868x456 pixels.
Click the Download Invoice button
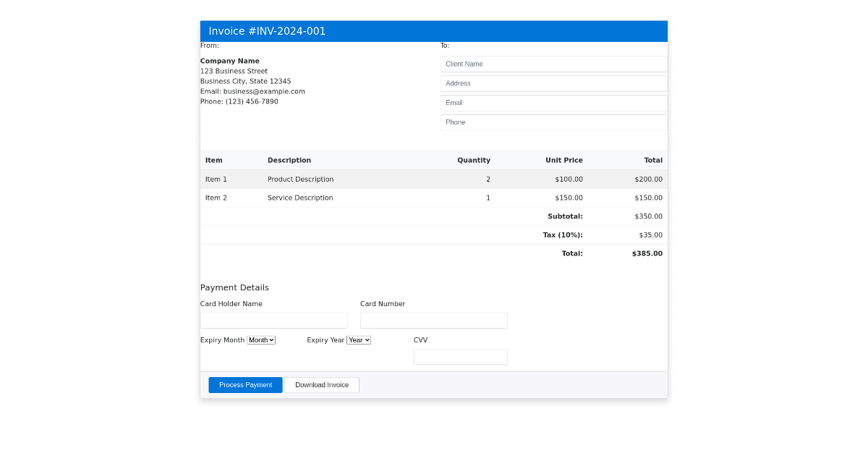[321, 384]
